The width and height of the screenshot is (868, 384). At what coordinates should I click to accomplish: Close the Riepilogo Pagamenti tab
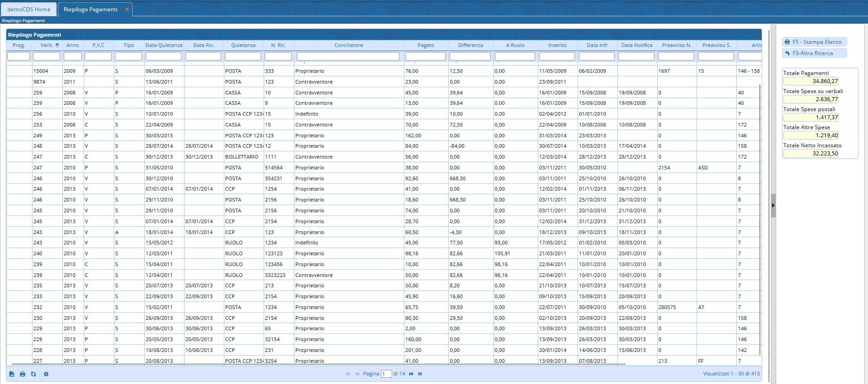tap(127, 9)
